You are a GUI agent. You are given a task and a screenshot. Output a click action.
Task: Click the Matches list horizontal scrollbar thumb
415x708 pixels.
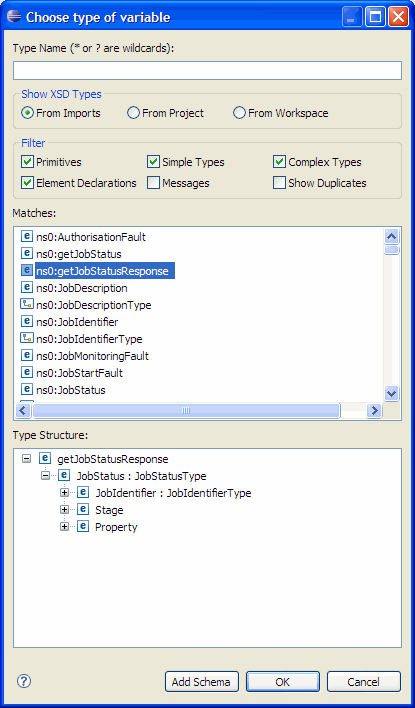[186, 410]
